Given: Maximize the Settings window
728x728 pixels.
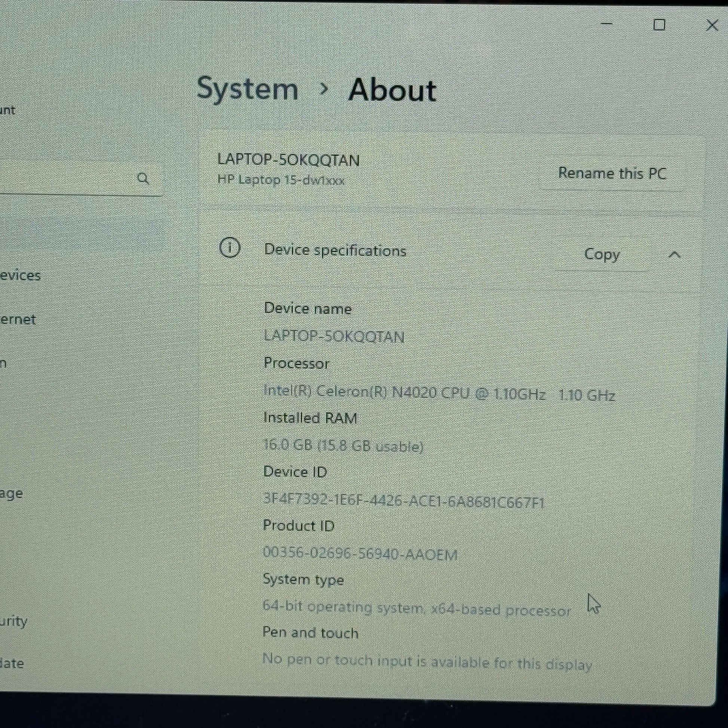Looking at the screenshot, I should pyautogui.click(x=659, y=25).
